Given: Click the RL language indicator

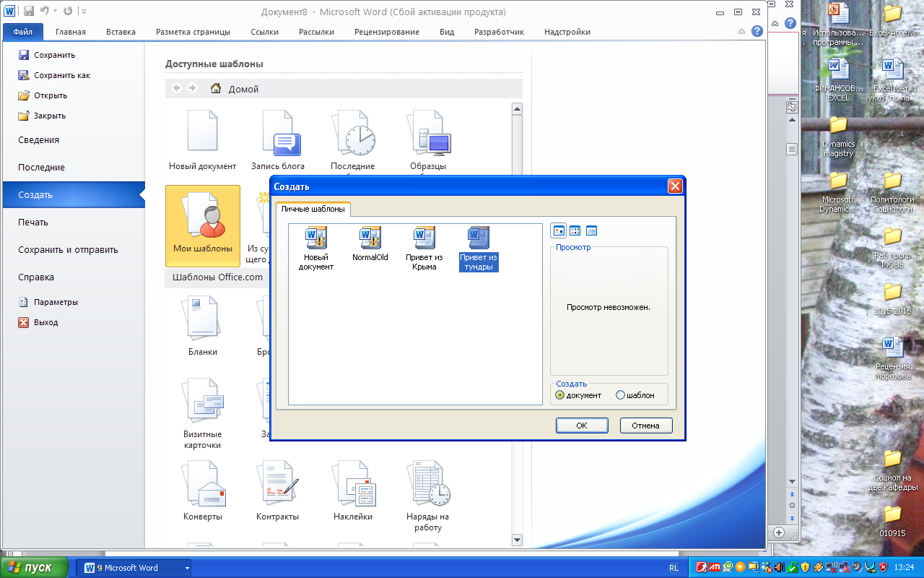Looking at the screenshot, I should [674, 568].
